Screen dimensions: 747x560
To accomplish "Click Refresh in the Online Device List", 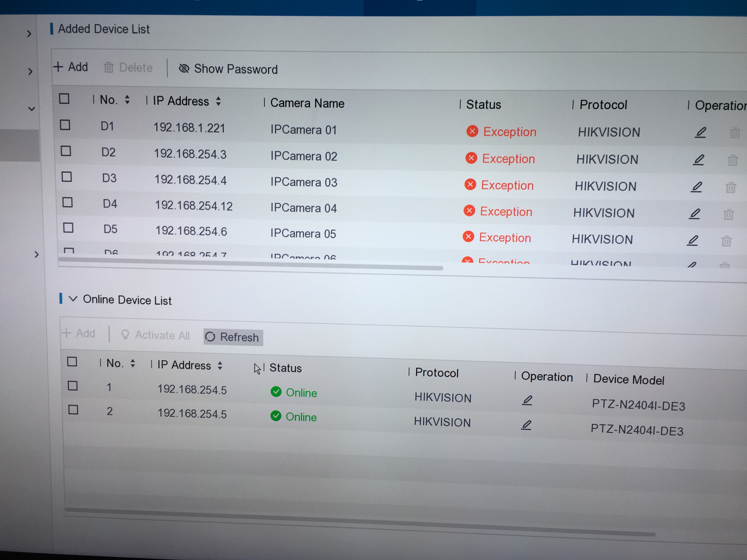I will (x=233, y=337).
